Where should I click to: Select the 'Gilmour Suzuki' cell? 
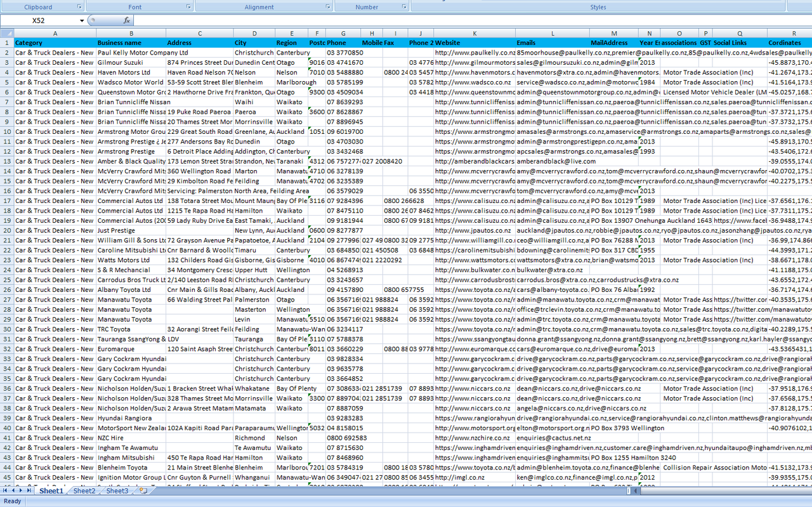click(x=131, y=63)
